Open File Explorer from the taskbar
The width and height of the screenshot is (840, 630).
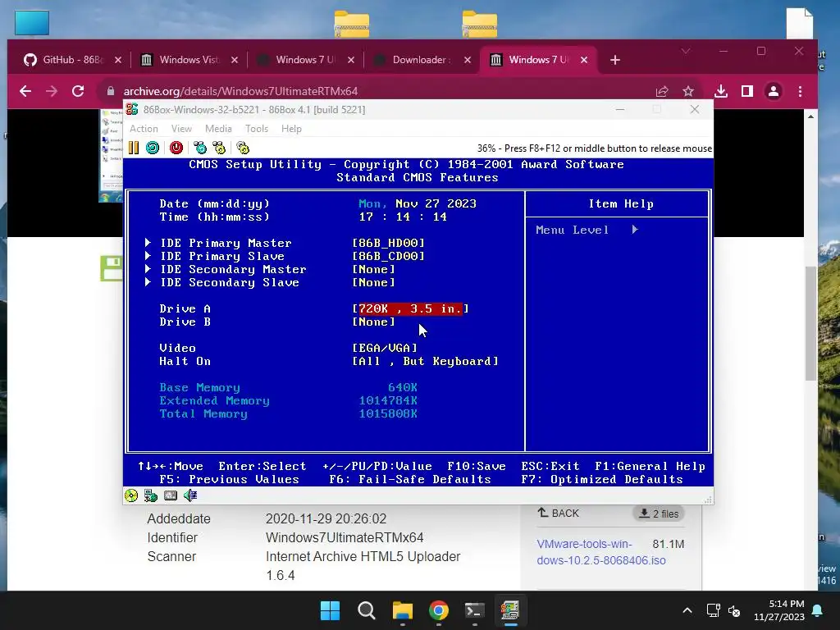(x=402, y=610)
